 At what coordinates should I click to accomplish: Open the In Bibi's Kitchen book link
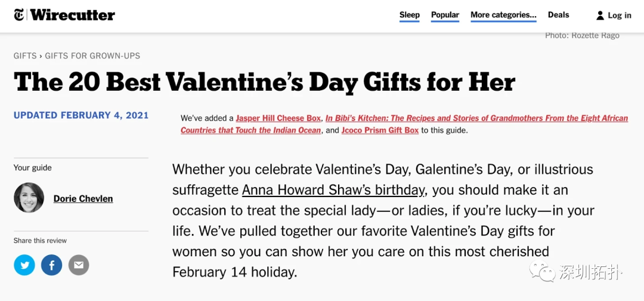click(476, 118)
